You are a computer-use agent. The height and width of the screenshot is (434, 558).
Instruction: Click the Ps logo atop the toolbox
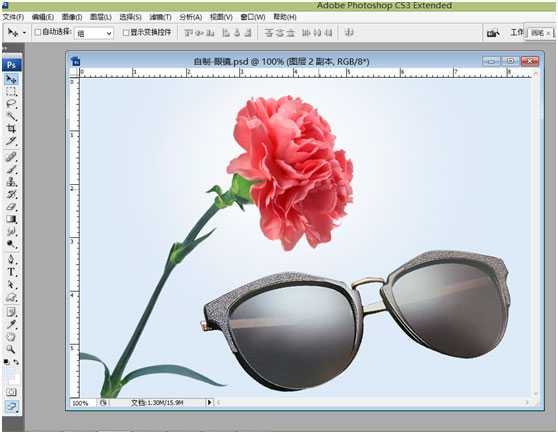[x=12, y=65]
